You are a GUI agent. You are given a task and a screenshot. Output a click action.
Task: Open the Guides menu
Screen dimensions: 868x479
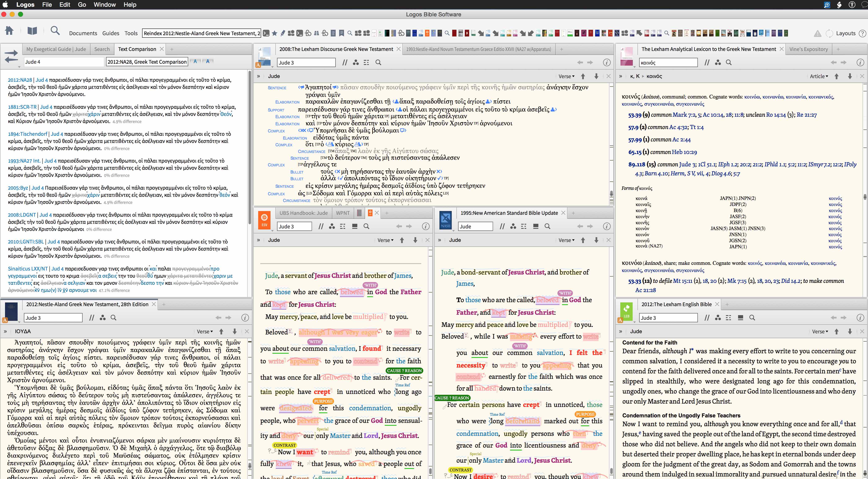110,33
